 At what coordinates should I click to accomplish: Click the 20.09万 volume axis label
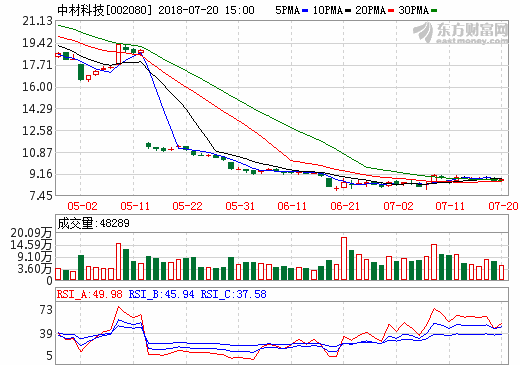31,233
